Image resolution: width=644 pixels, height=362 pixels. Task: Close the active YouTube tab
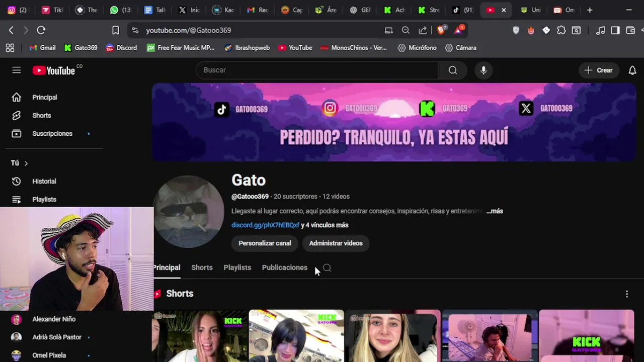pyautogui.click(x=504, y=10)
